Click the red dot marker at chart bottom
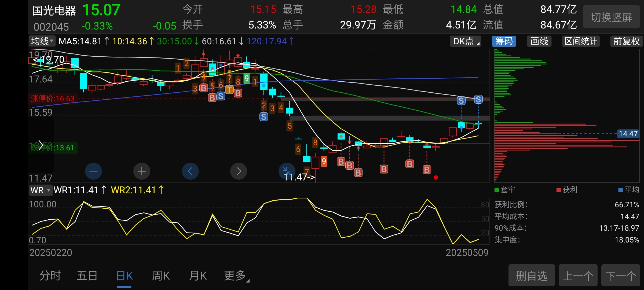This screenshot has height=290, width=644. coord(436,177)
